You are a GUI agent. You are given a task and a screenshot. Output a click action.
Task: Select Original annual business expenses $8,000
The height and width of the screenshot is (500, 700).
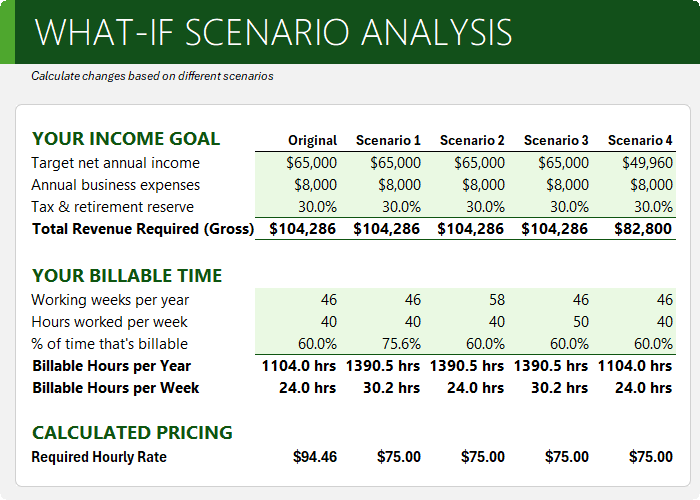pyautogui.click(x=315, y=185)
